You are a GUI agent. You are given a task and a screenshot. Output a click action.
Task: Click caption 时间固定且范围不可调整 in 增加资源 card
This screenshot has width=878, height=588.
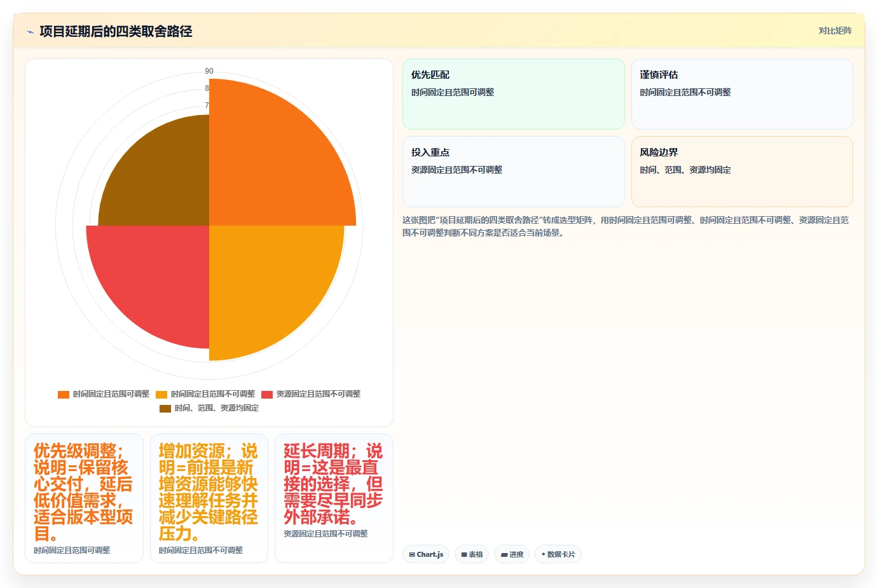[x=201, y=550]
